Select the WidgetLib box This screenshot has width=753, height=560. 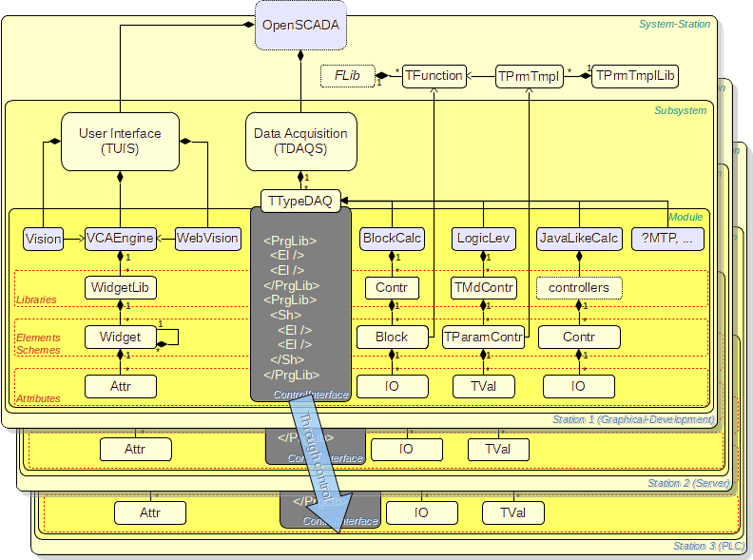(x=120, y=288)
